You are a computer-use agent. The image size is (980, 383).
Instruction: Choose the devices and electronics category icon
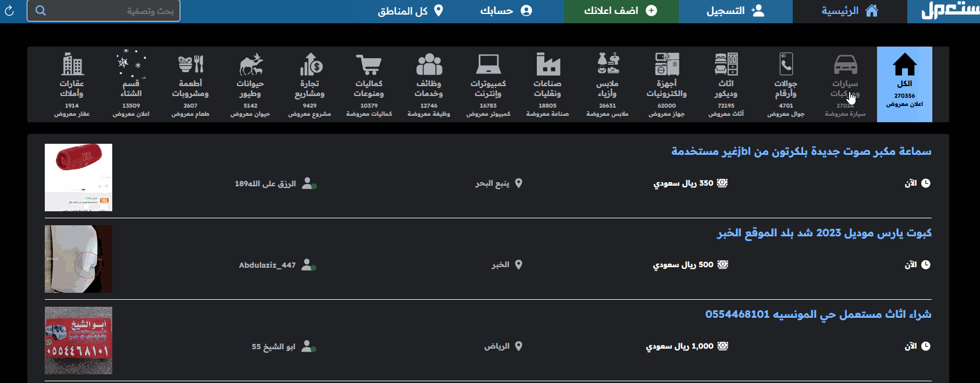[667, 65]
